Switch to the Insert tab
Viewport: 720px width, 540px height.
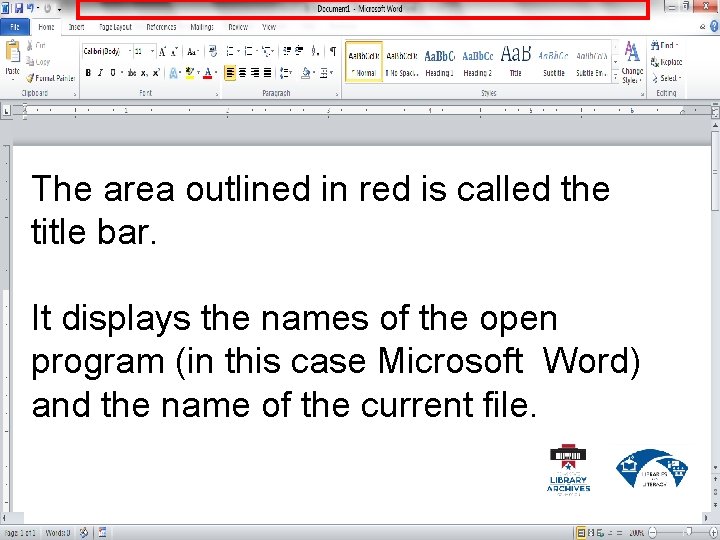(x=76, y=27)
